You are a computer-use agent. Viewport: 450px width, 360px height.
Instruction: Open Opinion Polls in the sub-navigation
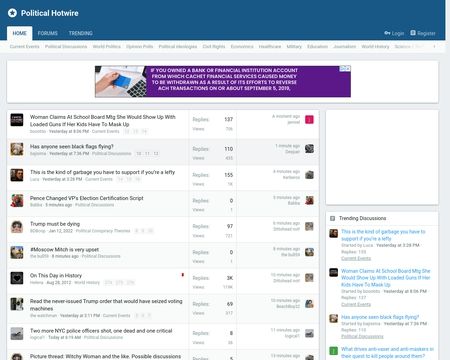[140, 46]
